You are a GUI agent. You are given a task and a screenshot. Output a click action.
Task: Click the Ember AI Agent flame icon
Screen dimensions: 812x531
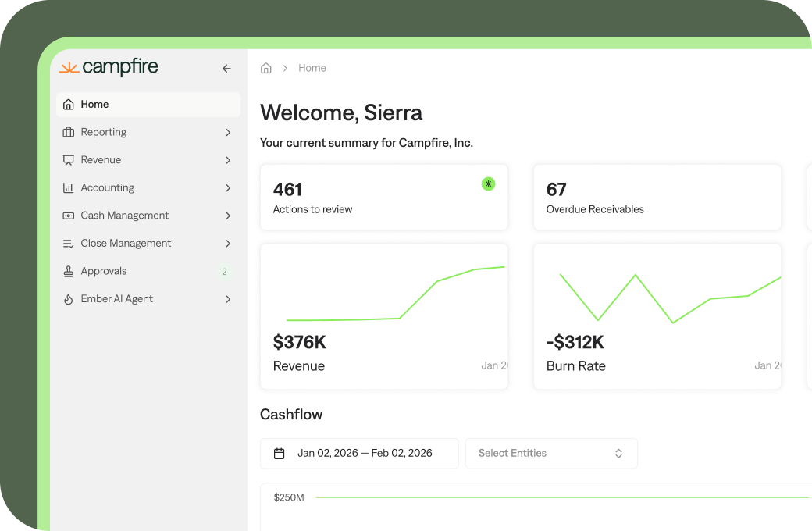[69, 299]
